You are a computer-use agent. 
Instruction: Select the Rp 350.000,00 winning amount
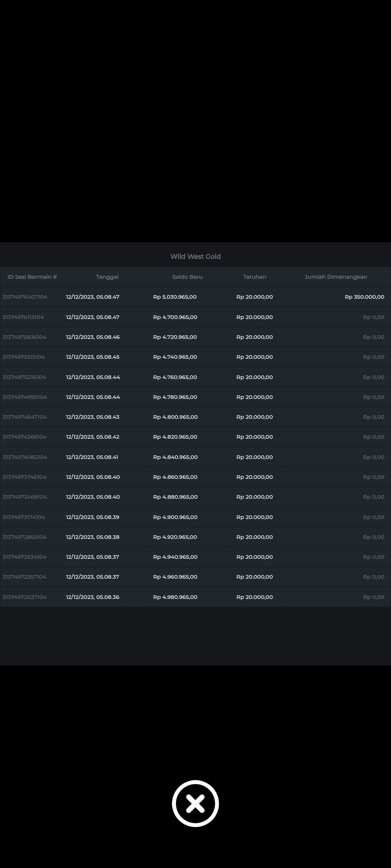364,297
